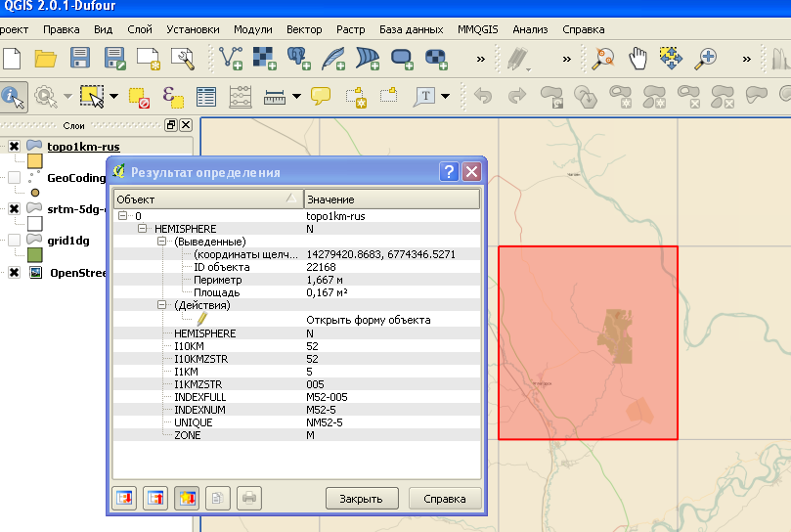The image size is (791, 532).
Task: Collapse the HEMISPHERE tree node
Action: [x=143, y=229]
